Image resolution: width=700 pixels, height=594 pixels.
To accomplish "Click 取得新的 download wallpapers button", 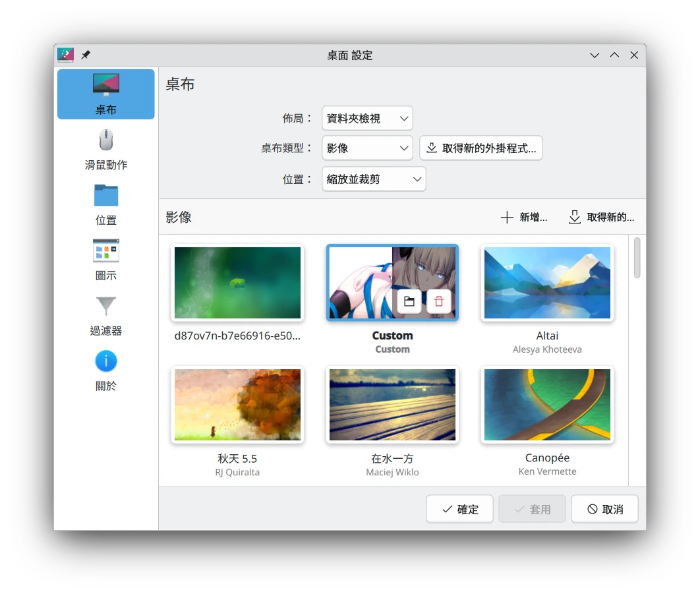I will (x=601, y=218).
